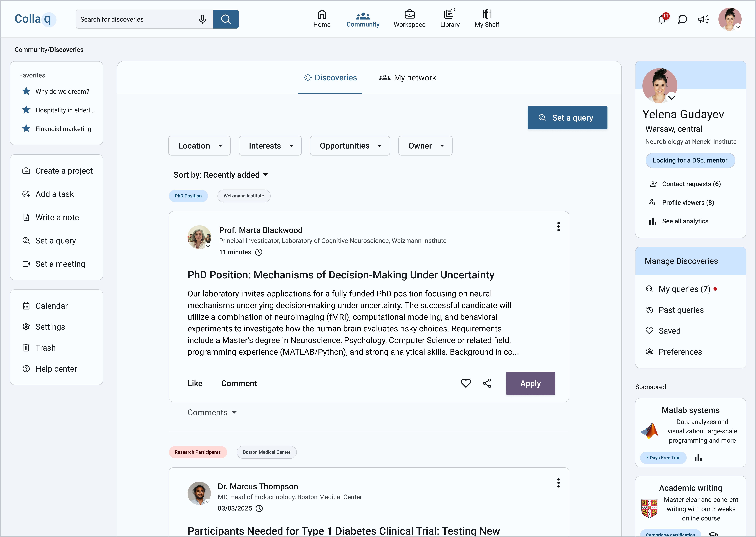Click Add a task shortcut
756x537 pixels.
(x=48, y=194)
